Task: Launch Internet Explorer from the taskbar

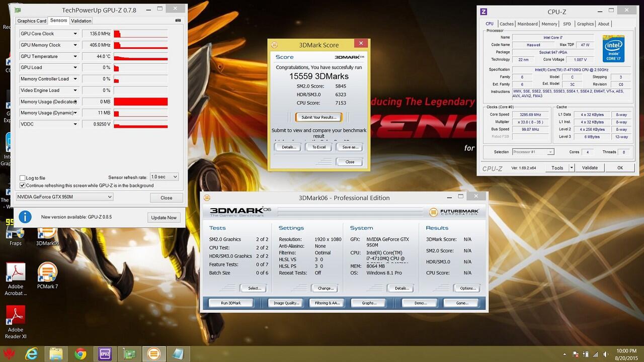Action: click(32, 354)
